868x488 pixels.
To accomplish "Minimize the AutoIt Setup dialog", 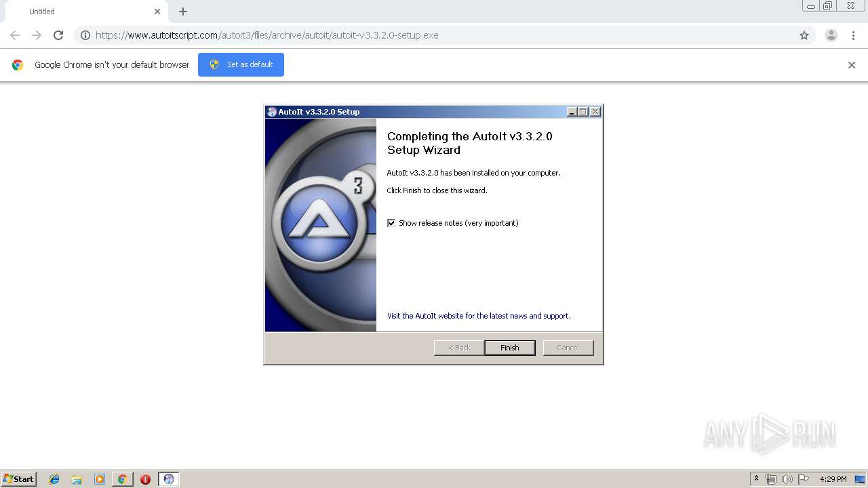I will (x=572, y=112).
